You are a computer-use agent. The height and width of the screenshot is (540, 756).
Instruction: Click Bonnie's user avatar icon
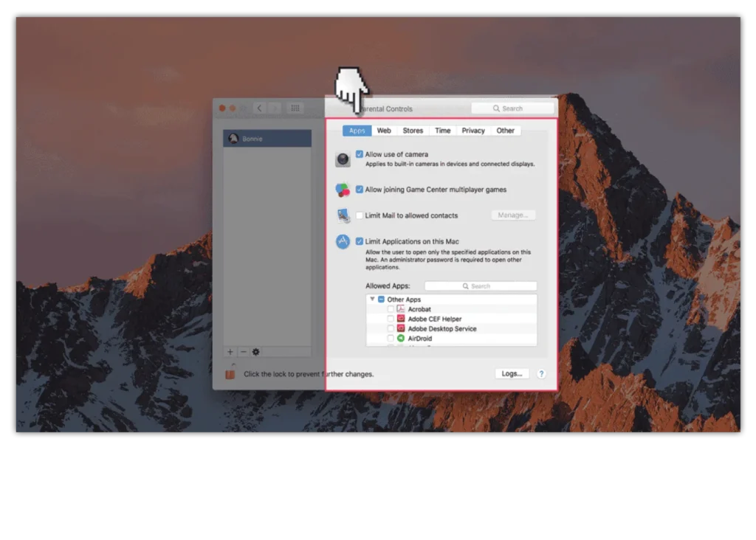(x=234, y=139)
